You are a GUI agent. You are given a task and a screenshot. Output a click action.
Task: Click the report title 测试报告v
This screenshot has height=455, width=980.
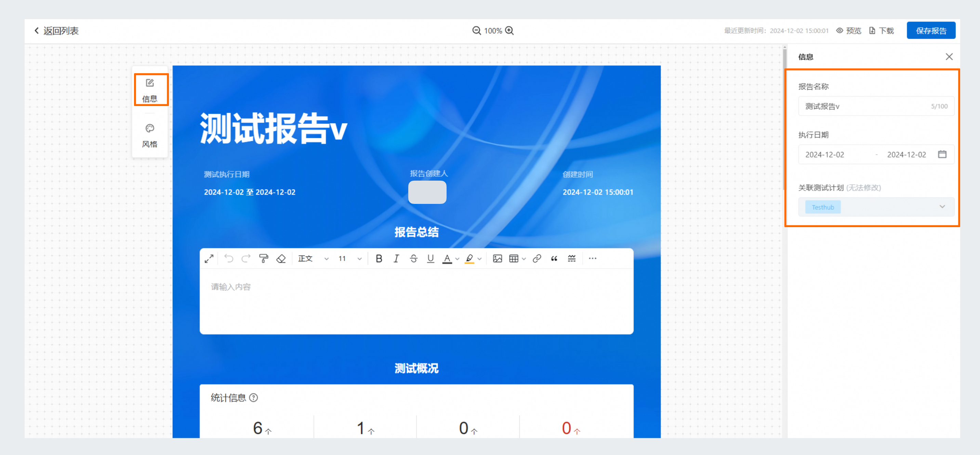coord(273,128)
